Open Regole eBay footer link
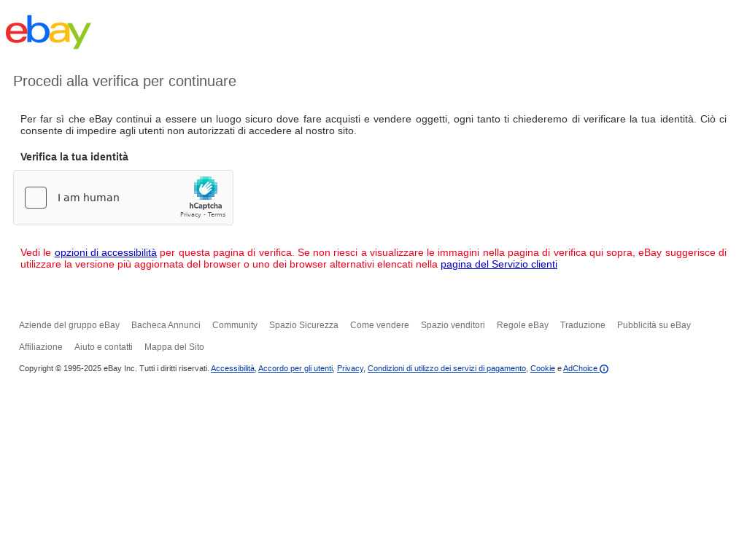Screen dimensions: 747x560 (522, 325)
